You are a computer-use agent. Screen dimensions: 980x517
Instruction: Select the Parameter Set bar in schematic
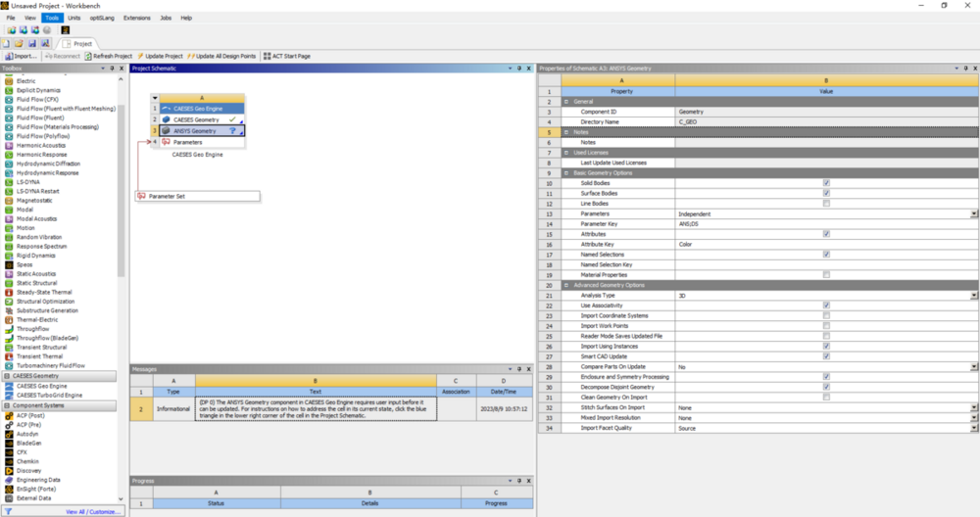tap(198, 196)
